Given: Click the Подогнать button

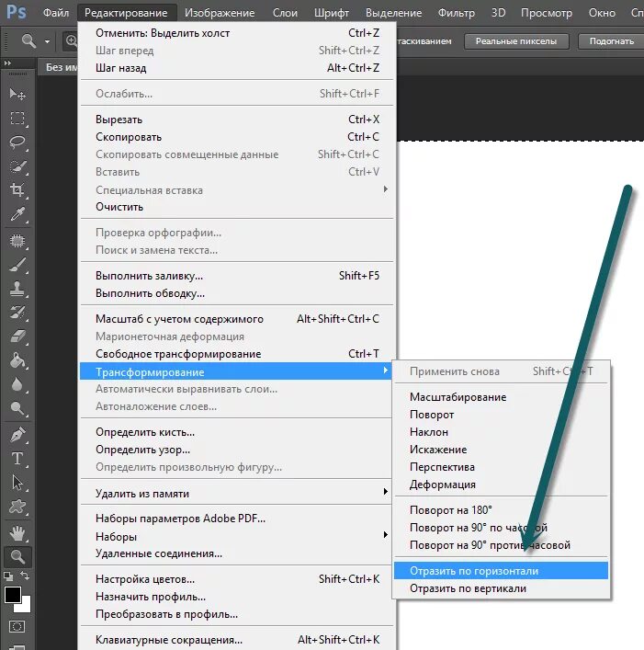Looking at the screenshot, I should 611,41.
